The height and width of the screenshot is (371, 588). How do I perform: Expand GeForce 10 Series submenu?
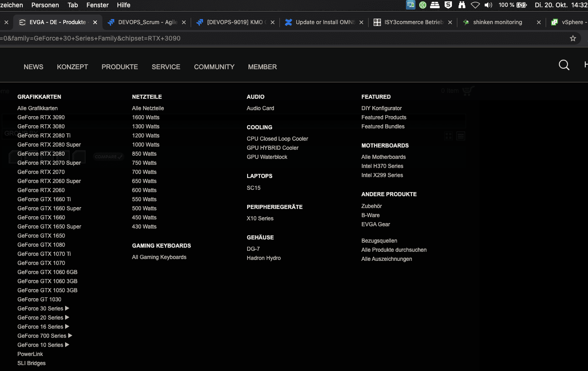67,345
